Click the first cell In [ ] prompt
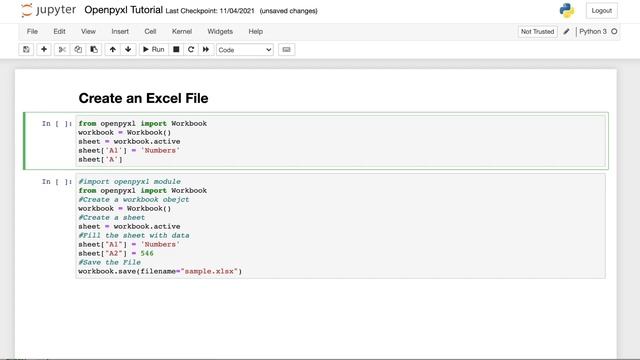 click(57, 124)
